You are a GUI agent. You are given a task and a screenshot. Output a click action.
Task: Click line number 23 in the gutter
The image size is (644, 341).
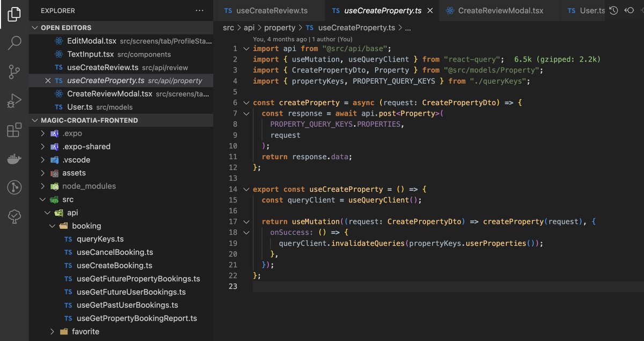click(232, 286)
